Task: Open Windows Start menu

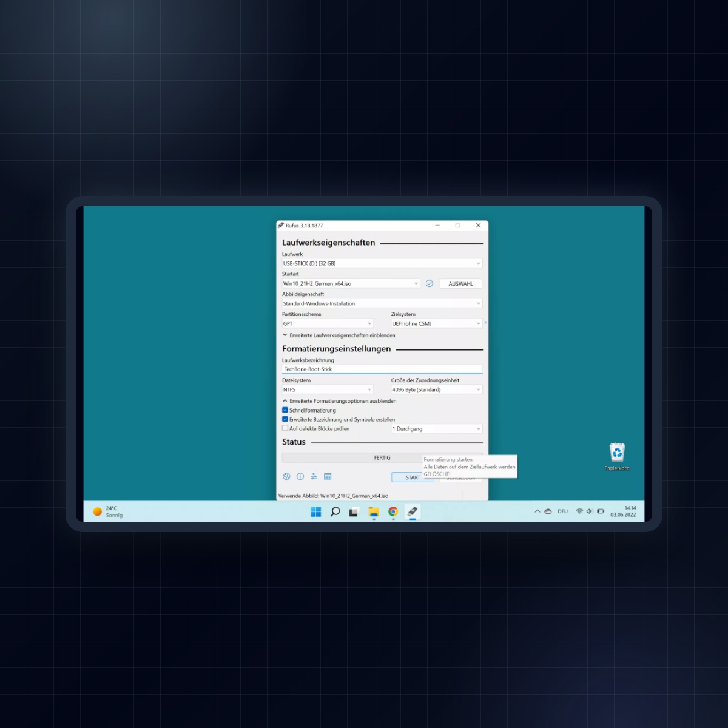Action: (316, 512)
